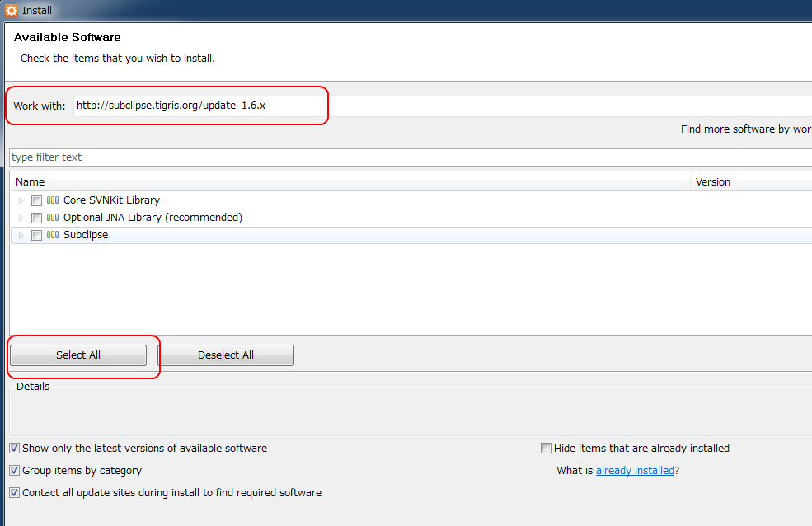The image size is (812, 526).
Task: Check the Optional JNA Library checkbox
Action: [x=36, y=218]
